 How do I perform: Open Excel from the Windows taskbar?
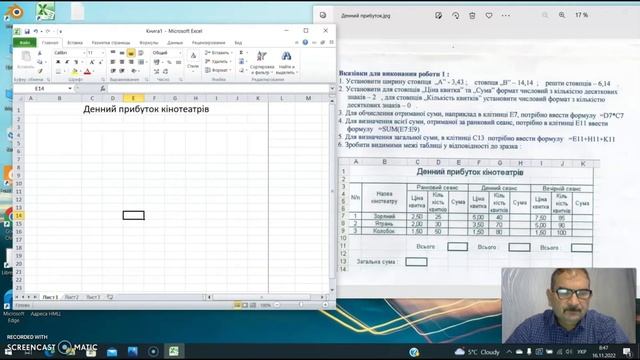click(x=173, y=351)
